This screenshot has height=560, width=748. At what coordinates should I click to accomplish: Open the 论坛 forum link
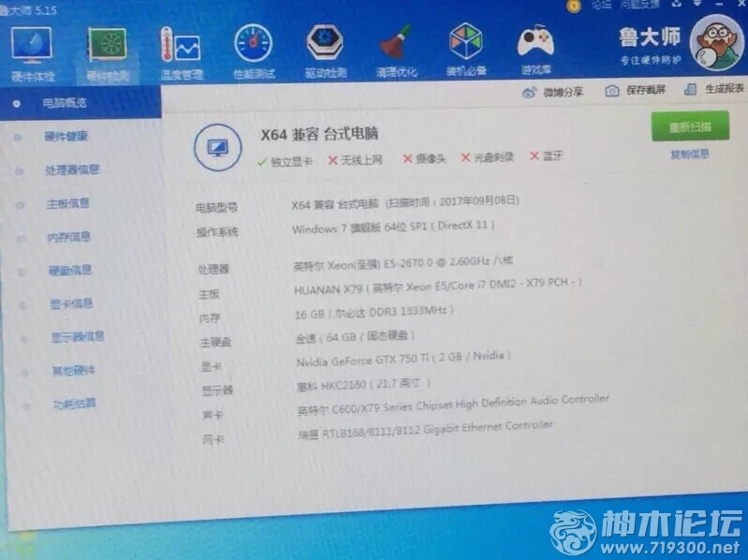pos(601,5)
